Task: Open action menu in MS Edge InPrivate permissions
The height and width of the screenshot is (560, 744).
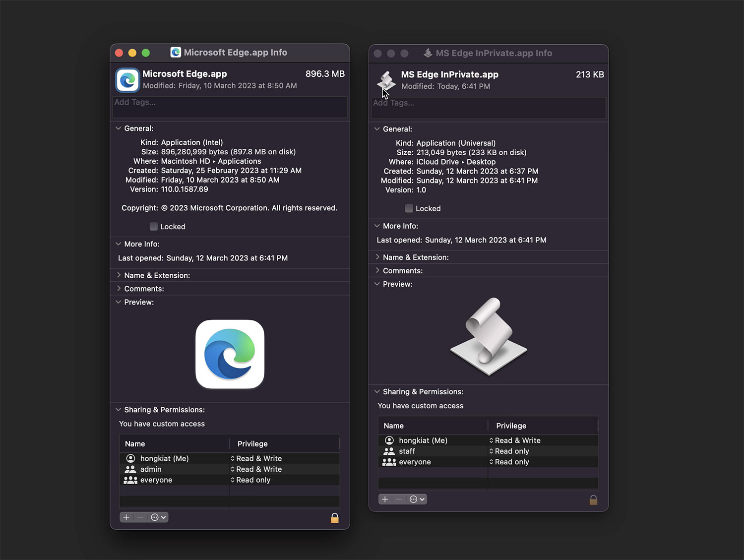Action: (x=417, y=499)
